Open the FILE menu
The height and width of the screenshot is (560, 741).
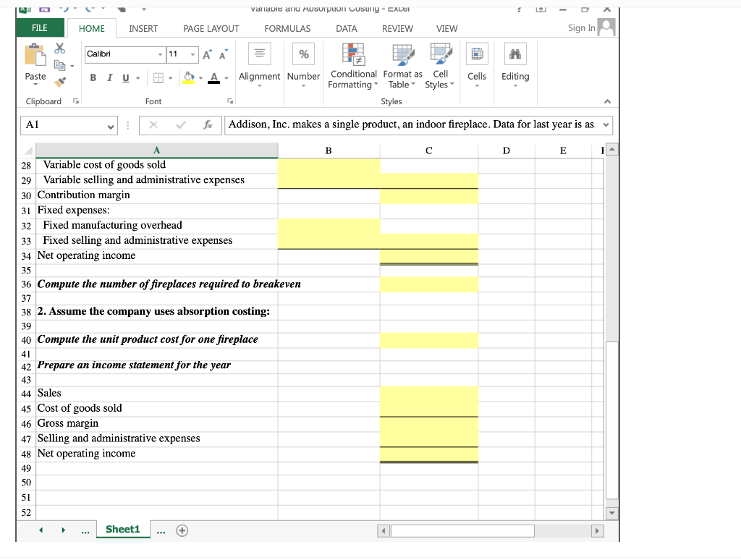(40, 27)
